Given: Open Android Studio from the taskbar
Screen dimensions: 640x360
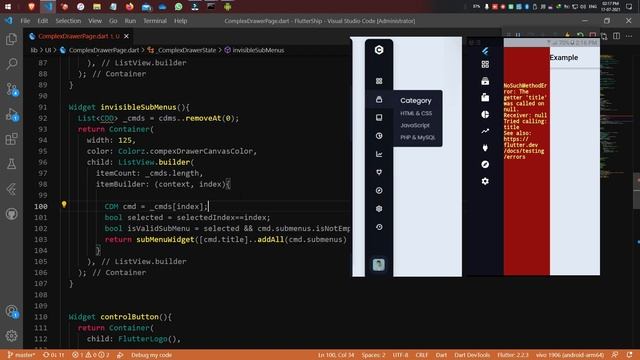Looking at the screenshot, I should click(227, 7).
